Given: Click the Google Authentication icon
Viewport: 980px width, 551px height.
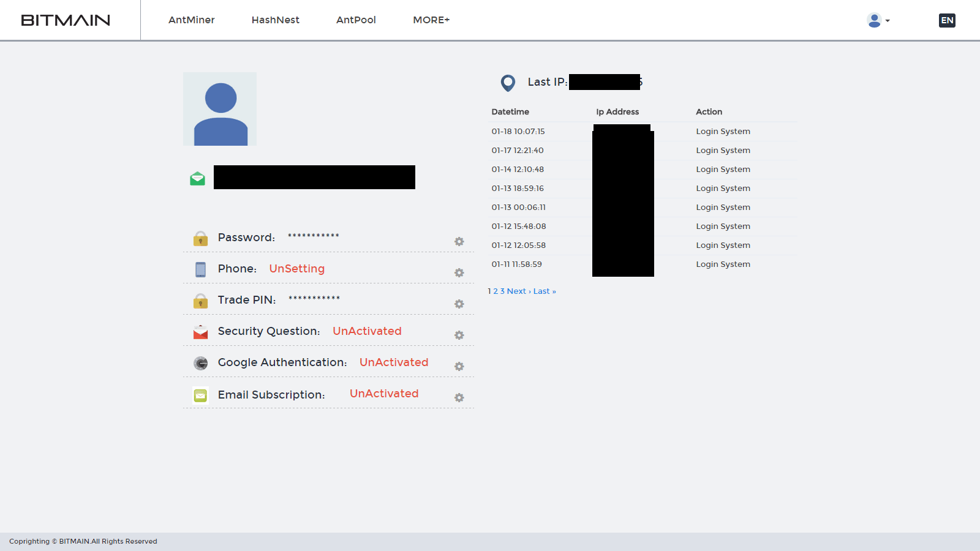Looking at the screenshot, I should [x=200, y=363].
